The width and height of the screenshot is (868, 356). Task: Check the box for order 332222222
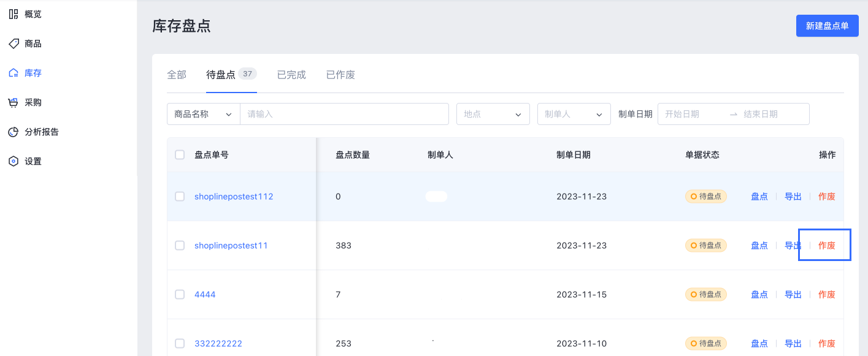click(180, 344)
